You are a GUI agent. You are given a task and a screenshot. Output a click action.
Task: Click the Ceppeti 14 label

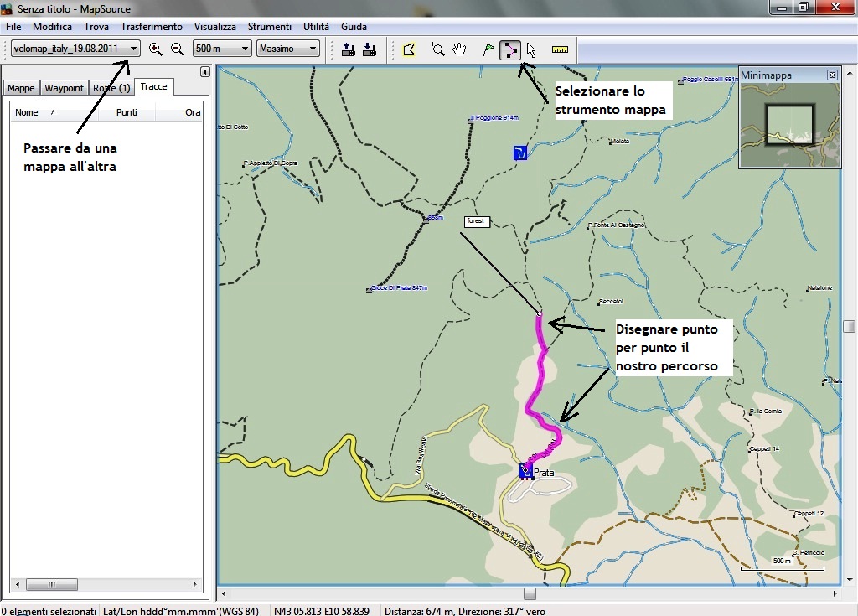[764, 449]
